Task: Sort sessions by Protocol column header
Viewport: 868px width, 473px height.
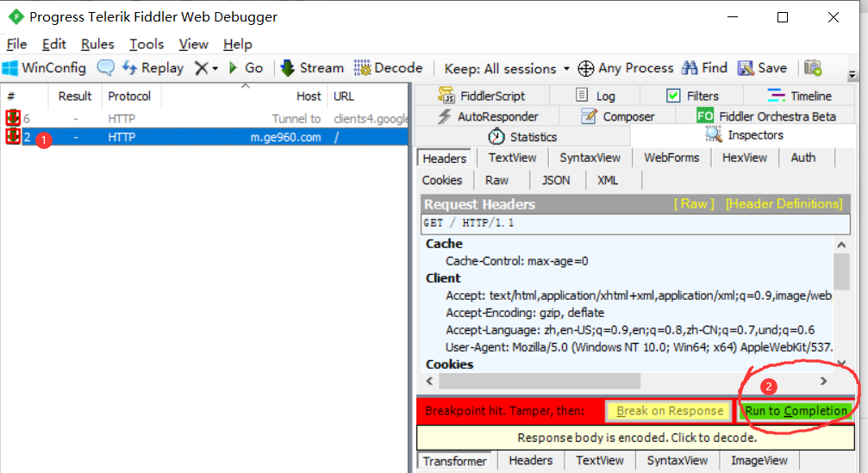Action: point(129,96)
